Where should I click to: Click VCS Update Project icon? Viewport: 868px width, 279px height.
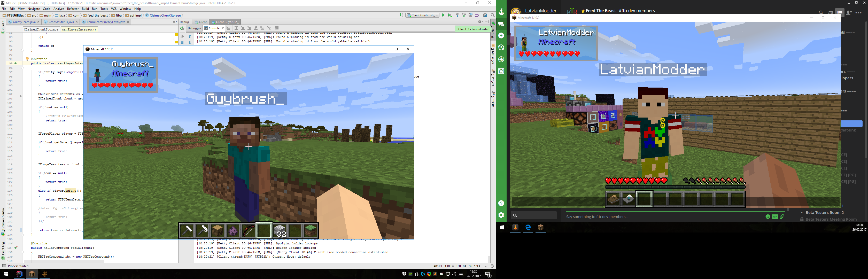pos(458,15)
